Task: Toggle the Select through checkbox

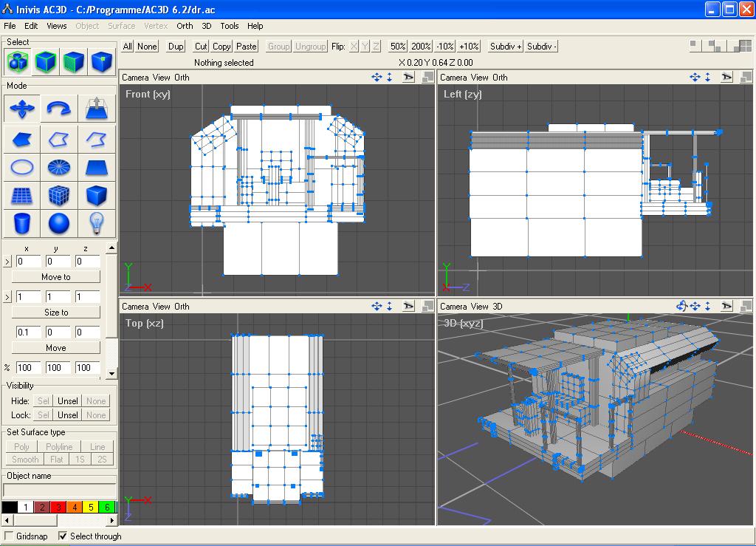Action: (63, 536)
